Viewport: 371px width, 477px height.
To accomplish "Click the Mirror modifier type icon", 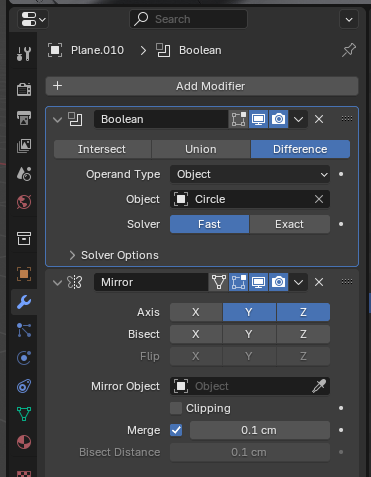I will [75, 282].
